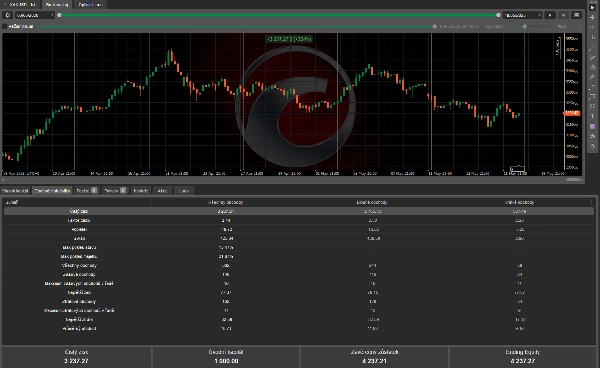Image resolution: width=600 pixels, height=368 pixels.
Task: Click the start handle of the date range slider
Action: click(x=59, y=15)
